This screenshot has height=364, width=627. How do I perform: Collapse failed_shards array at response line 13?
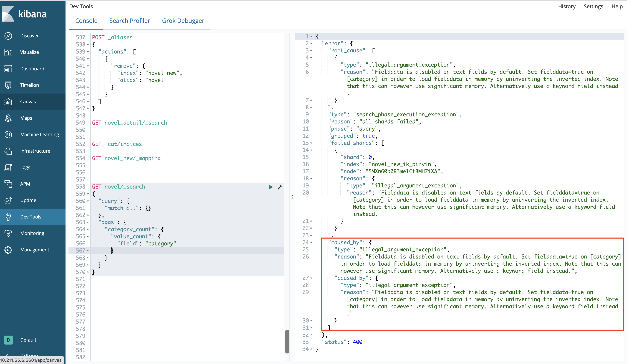click(311, 143)
